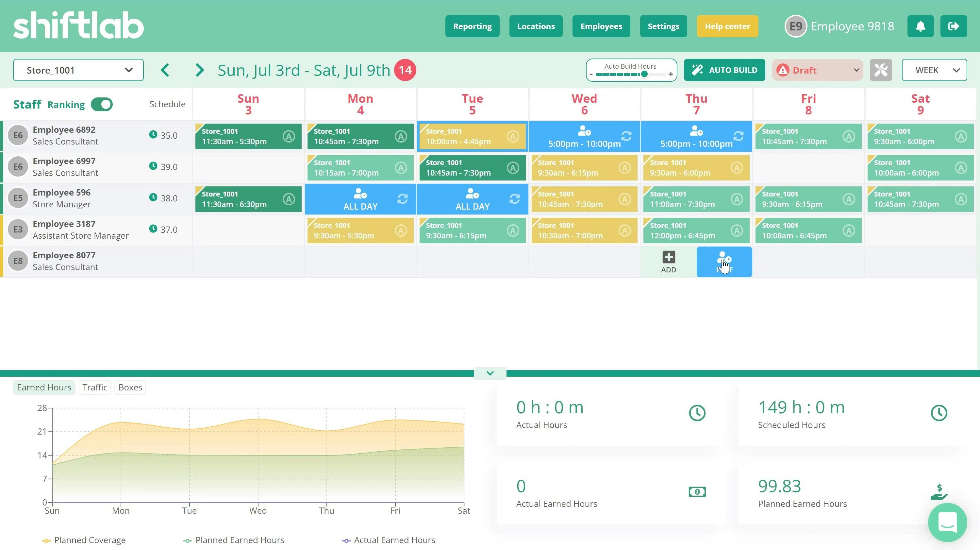
Task: Open the live chat bubble
Action: coord(947,522)
